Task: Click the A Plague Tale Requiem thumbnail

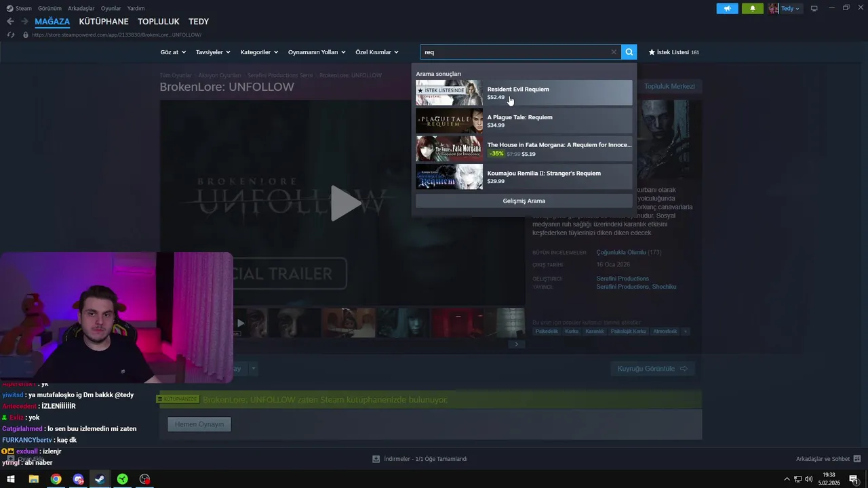Action: (x=449, y=121)
